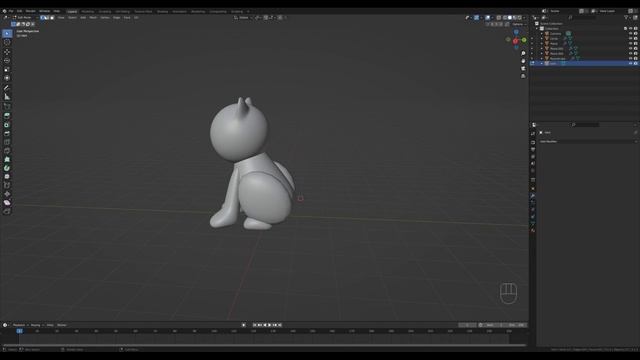Switch to rendered viewport shading
This screenshot has height=360, width=640.
pos(520,18)
